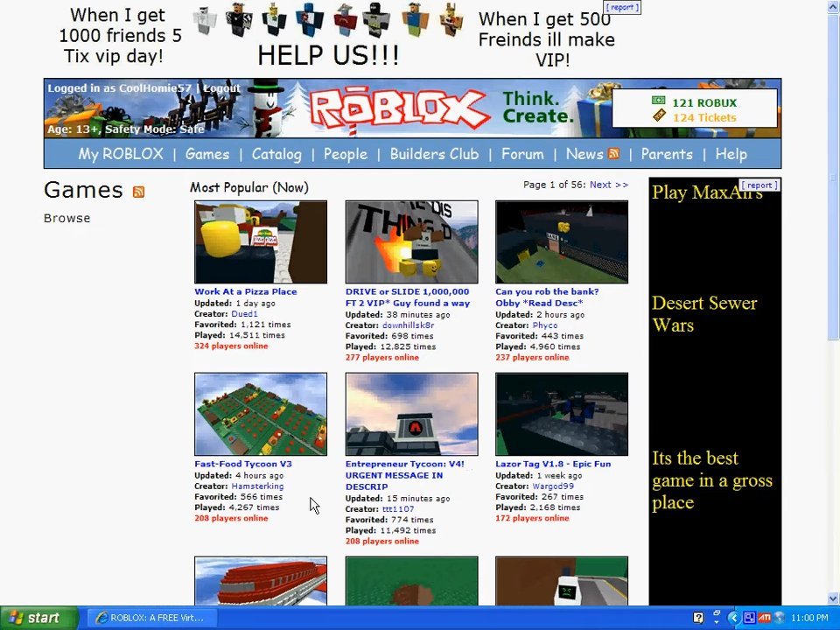This screenshot has height=630, width=840.
Task: Click the 11:00 PM taskbar clock
Action: pyautogui.click(x=809, y=618)
